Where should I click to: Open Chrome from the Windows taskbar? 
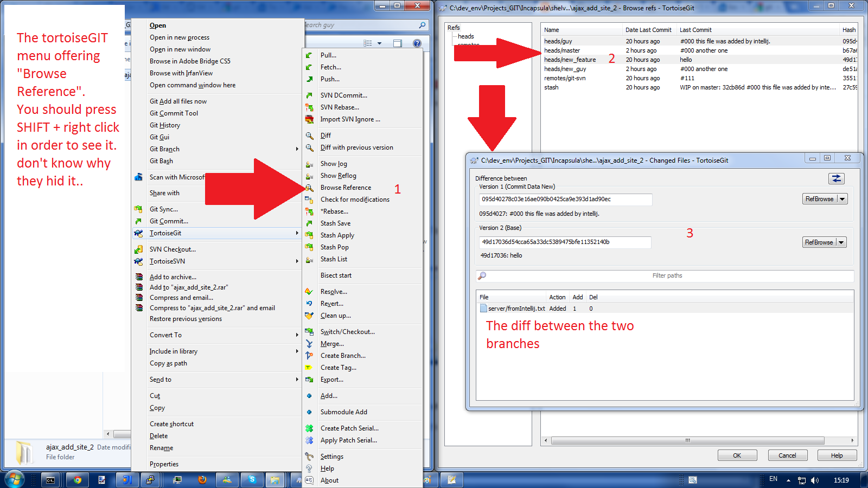click(78, 480)
